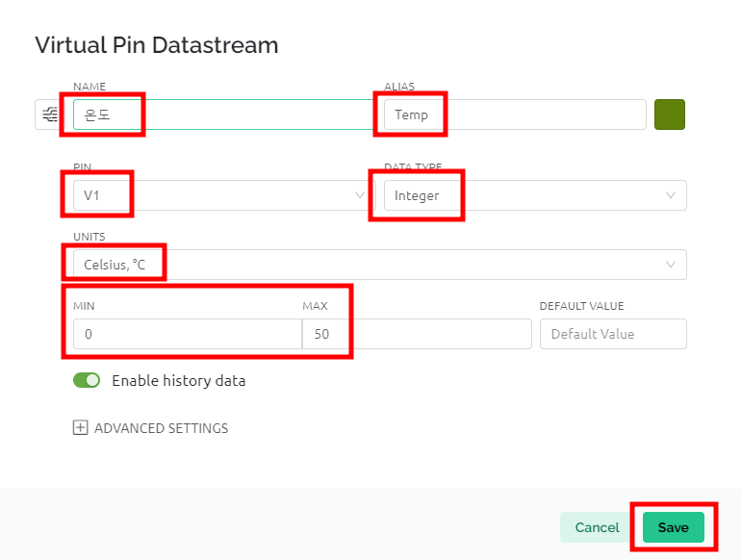Click the Virtual Pin Datastream dialog title
Viewport: 741px width, 560px height.
pos(157,45)
